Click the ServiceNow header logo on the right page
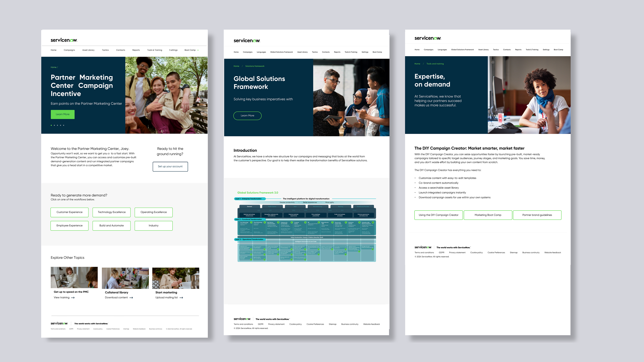Screen dimensions: 644x362 428,38
